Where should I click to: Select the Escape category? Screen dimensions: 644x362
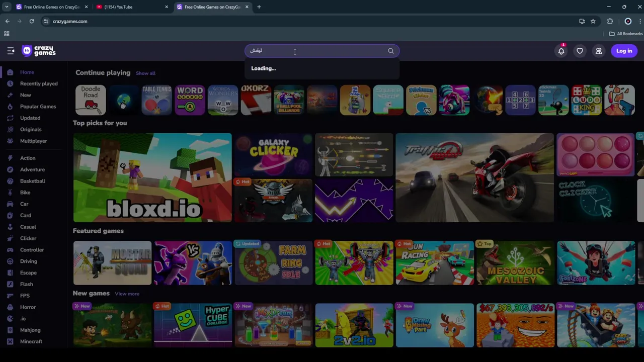point(28,273)
